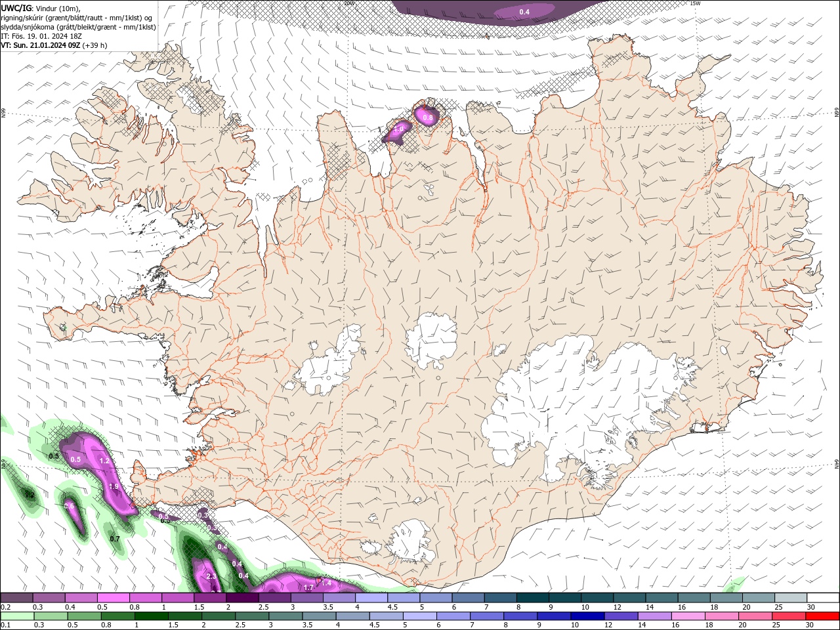This screenshot has width=840, height=630.
Task: Click the 1.0 precipitation label on the north coast
Action: tap(398, 129)
